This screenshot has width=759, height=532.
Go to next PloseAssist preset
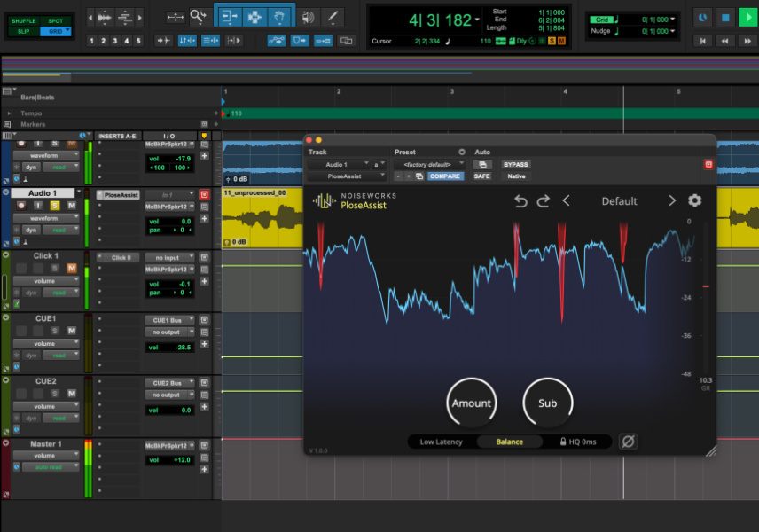[672, 201]
